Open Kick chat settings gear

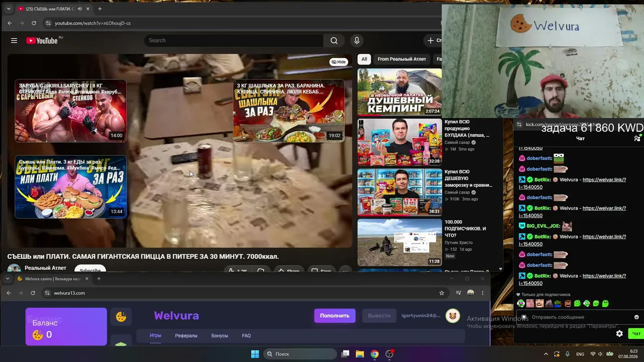pos(619,334)
